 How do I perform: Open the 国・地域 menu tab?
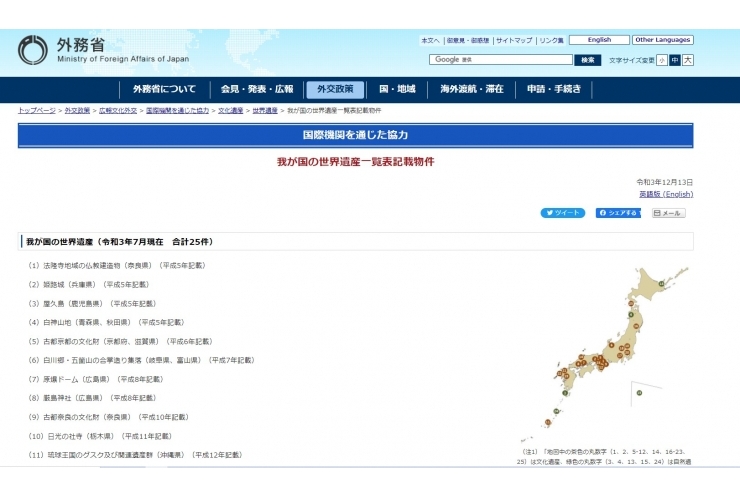(x=397, y=89)
